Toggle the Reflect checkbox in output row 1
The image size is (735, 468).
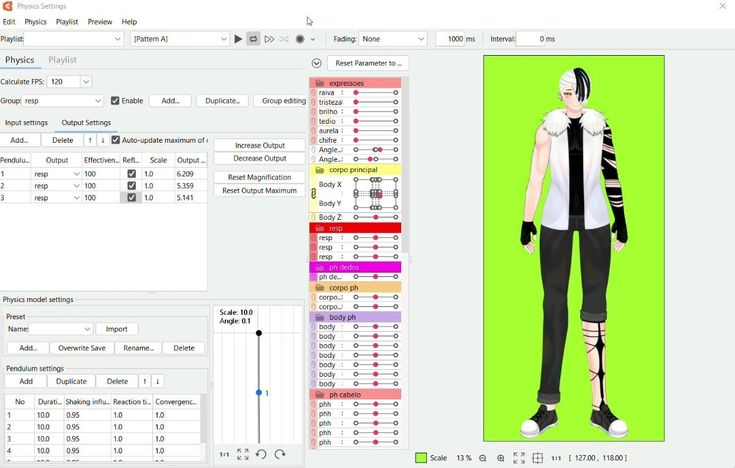point(131,174)
